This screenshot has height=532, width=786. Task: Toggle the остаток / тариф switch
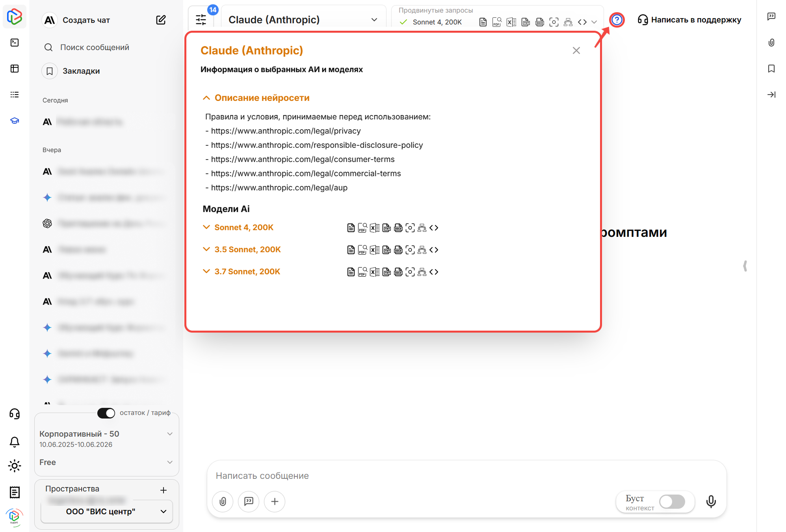pos(106,413)
